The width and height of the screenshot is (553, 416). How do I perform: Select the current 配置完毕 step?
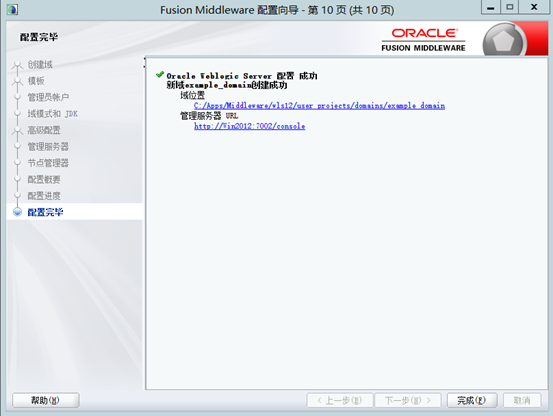[45, 212]
